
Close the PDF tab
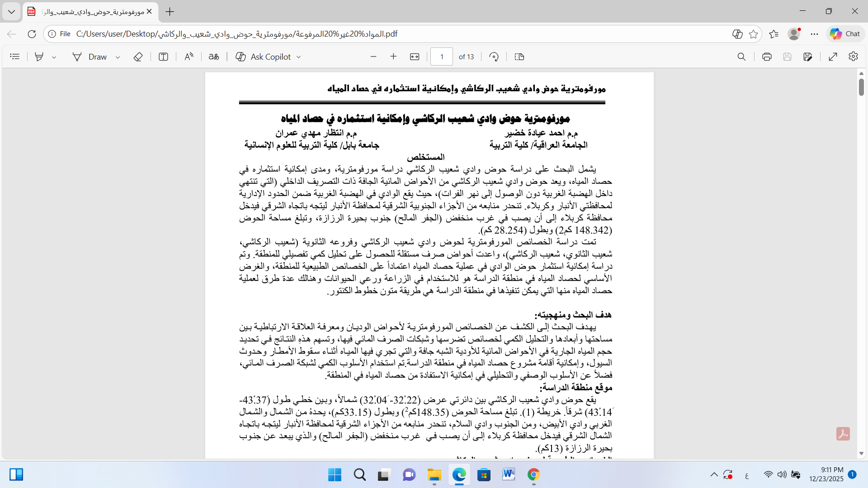tap(150, 12)
